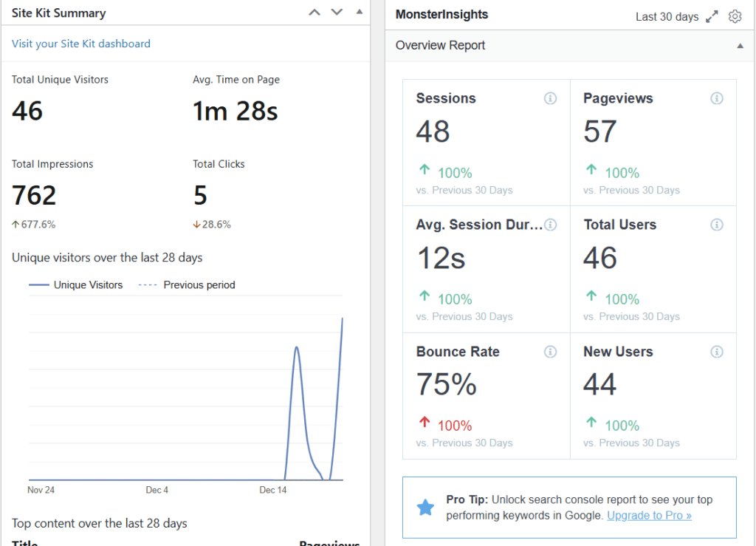Collapse the Site Kit Summary widget

point(358,12)
